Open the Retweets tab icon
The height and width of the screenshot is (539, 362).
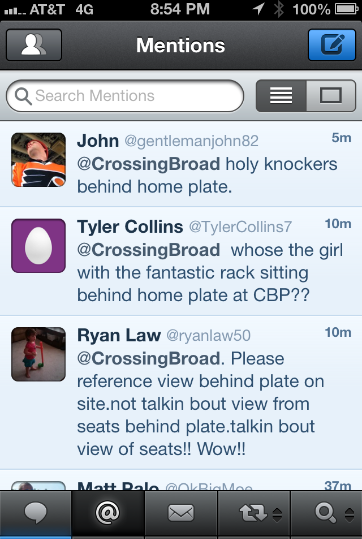(253, 514)
